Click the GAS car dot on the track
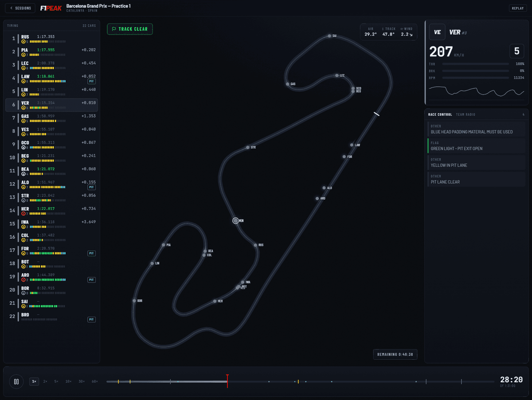Screen dimensions: 532x400 (287, 84)
